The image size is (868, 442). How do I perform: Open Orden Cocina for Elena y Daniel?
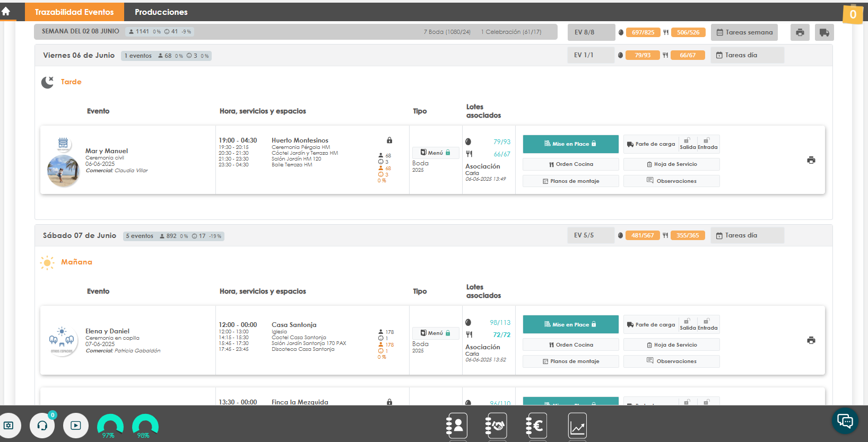click(x=571, y=345)
